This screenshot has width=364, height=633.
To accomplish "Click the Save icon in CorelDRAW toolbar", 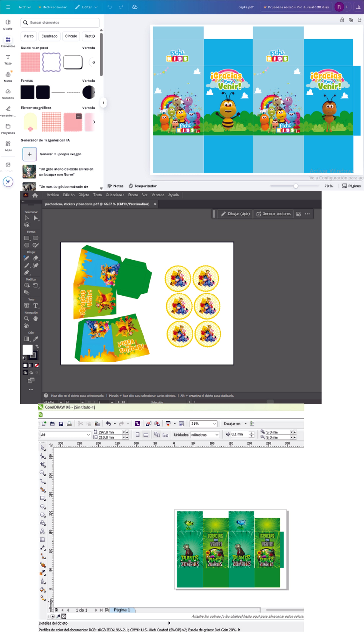I will pos(61,424).
